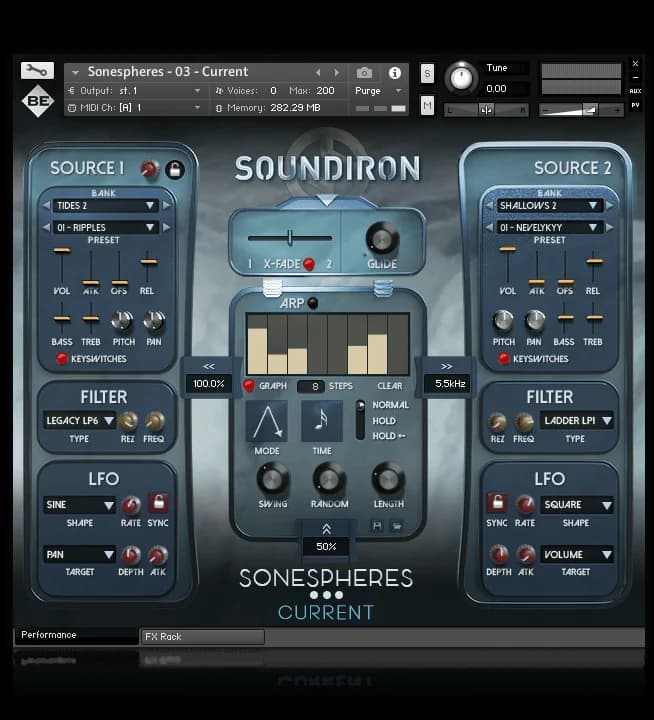654x720 pixels.
Task: Go to previous instrument arrow in header
Action: click(317, 73)
